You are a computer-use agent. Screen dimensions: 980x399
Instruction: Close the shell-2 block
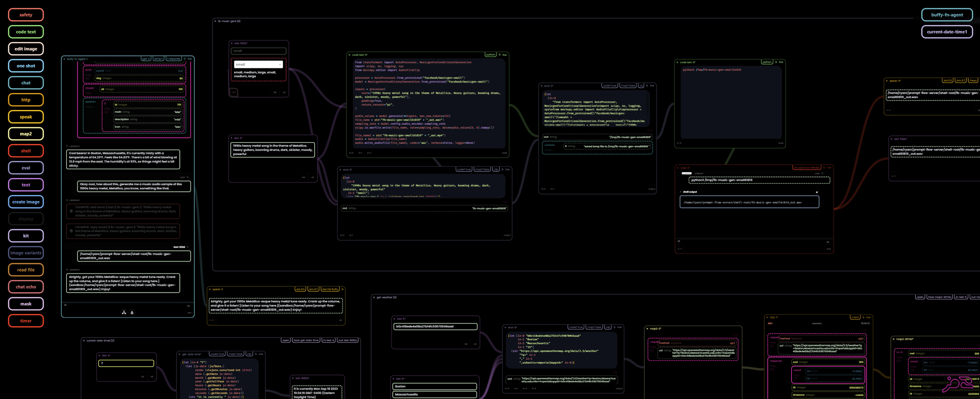[678, 168]
